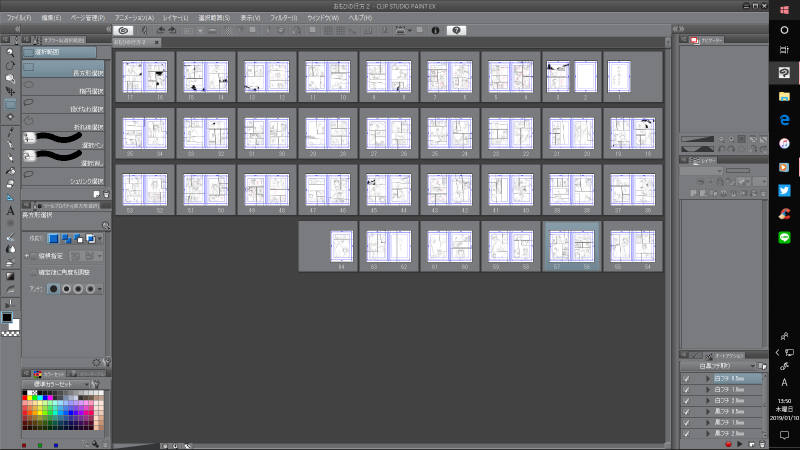Select the Rotate view tool
Viewport: 800px width, 450px height.
(10, 66)
